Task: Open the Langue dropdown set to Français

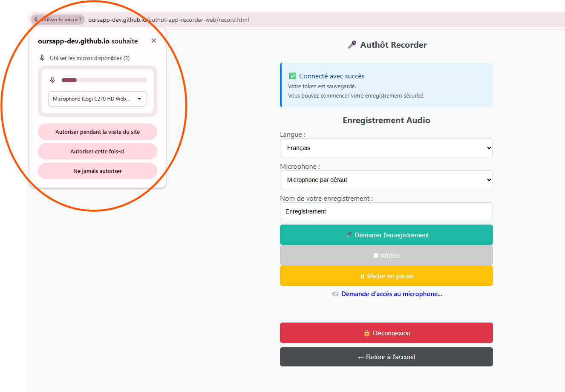Action: [x=386, y=148]
